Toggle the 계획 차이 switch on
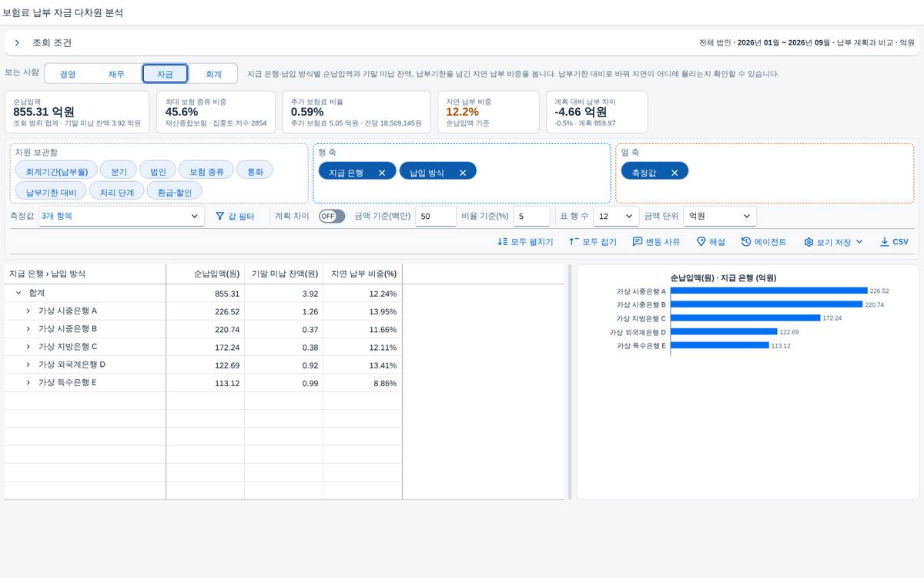The width and height of the screenshot is (924, 578). [332, 217]
